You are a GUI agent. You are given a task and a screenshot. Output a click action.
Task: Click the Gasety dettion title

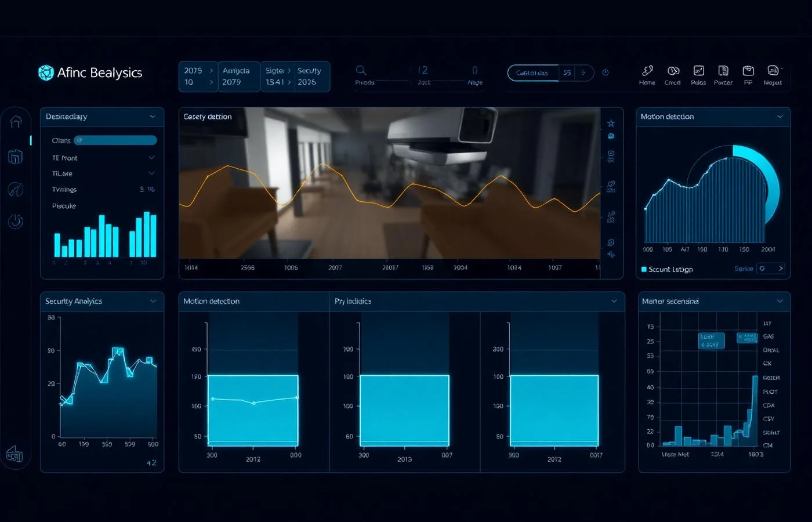tap(208, 117)
